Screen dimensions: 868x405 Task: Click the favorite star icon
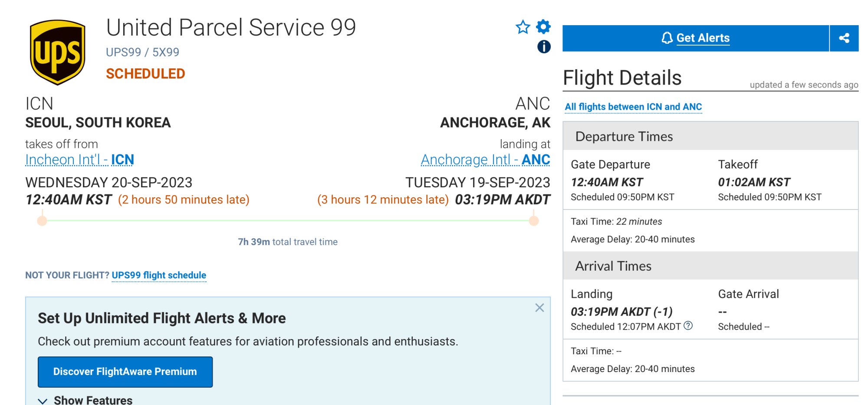[523, 27]
